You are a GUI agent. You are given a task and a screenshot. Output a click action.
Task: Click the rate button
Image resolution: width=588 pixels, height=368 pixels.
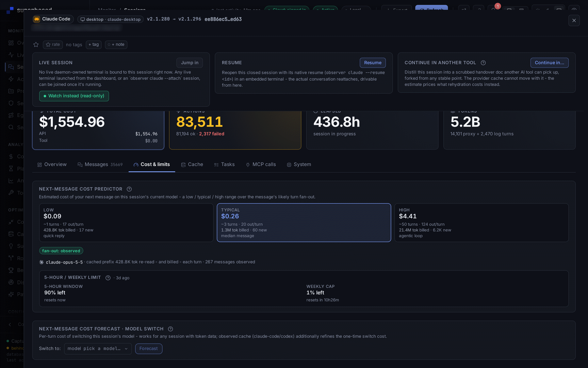click(x=53, y=44)
